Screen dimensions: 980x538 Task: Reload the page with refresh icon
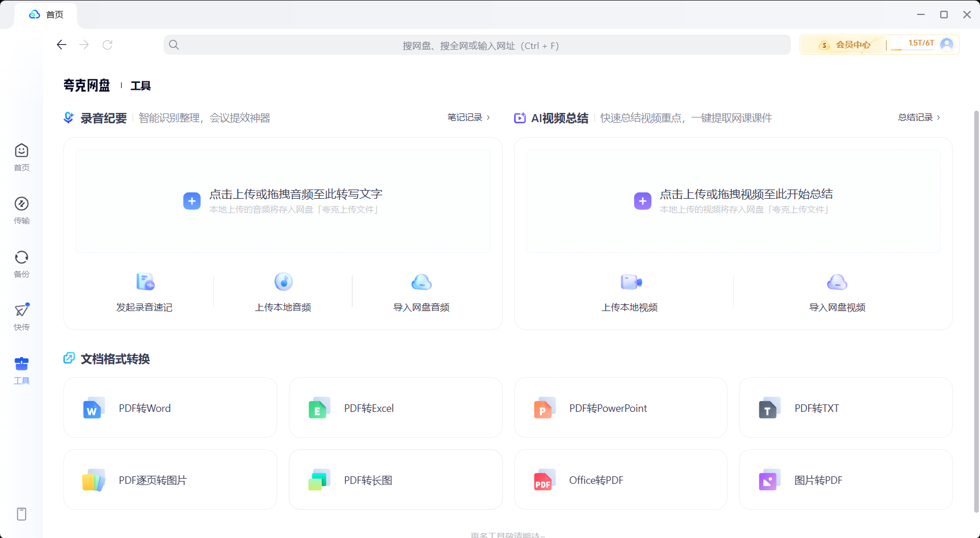(107, 45)
